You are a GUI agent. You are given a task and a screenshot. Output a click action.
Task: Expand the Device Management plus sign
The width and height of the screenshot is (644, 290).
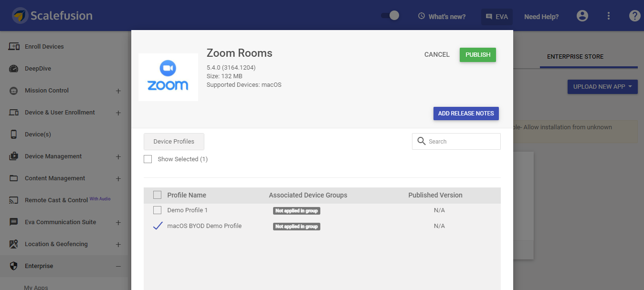[x=118, y=156]
